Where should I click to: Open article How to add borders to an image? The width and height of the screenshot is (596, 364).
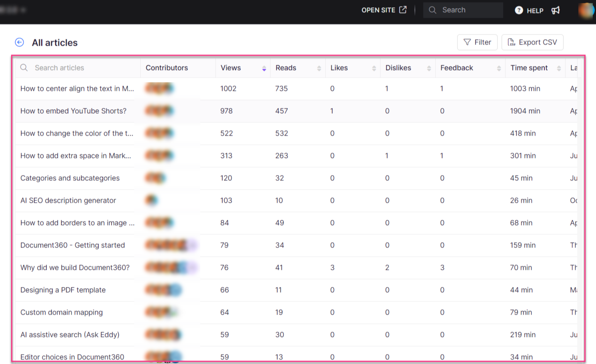78,223
